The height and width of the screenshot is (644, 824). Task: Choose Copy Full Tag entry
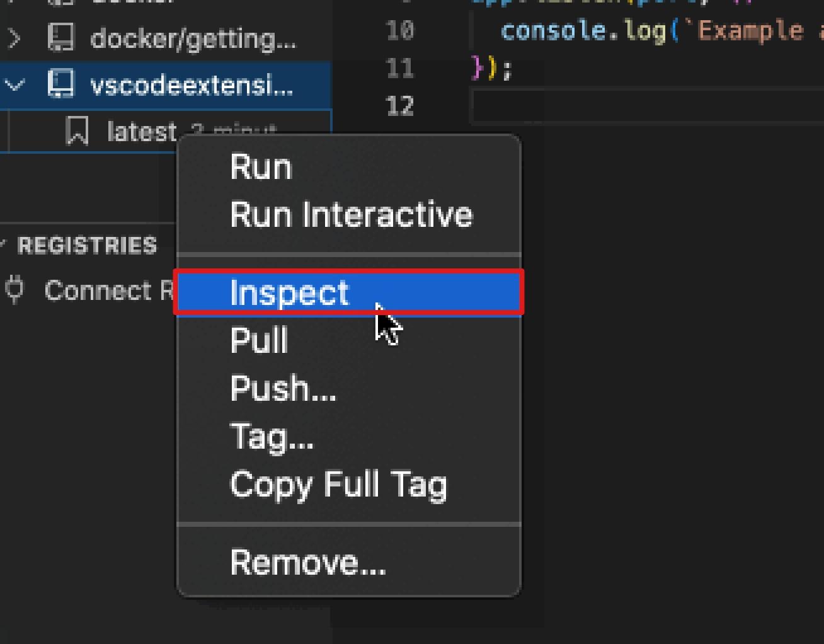[338, 484]
